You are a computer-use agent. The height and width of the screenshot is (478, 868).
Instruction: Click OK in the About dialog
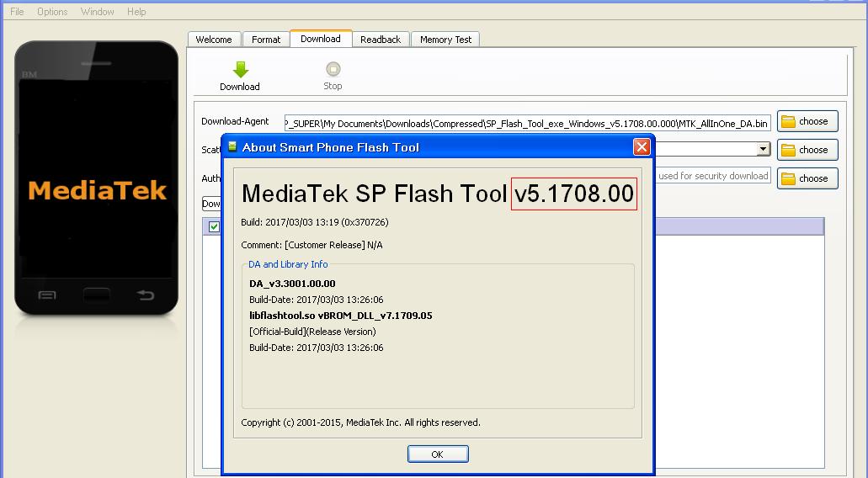437,454
